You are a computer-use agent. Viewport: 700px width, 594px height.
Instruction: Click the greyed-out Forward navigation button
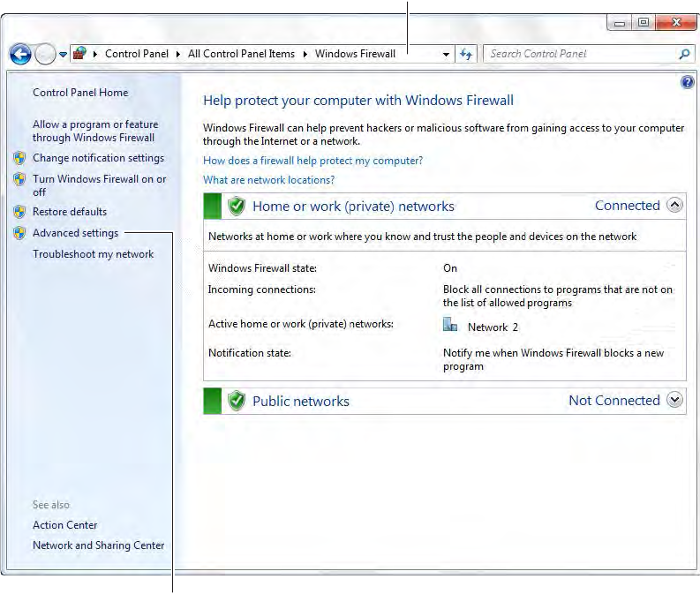[x=45, y=55]
